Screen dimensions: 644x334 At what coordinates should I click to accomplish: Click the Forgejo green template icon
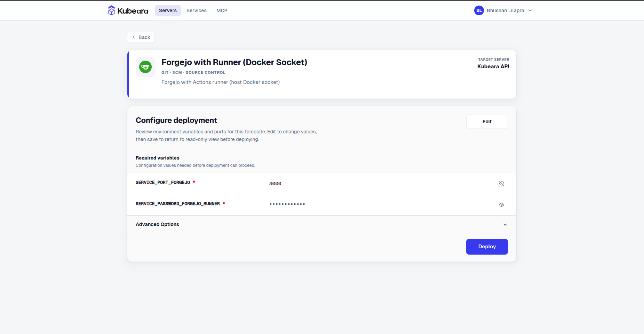click(x=145, y=67)
